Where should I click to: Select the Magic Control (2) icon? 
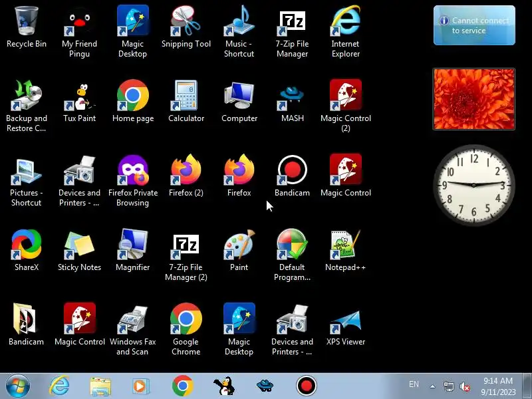(x=345, y=106)
